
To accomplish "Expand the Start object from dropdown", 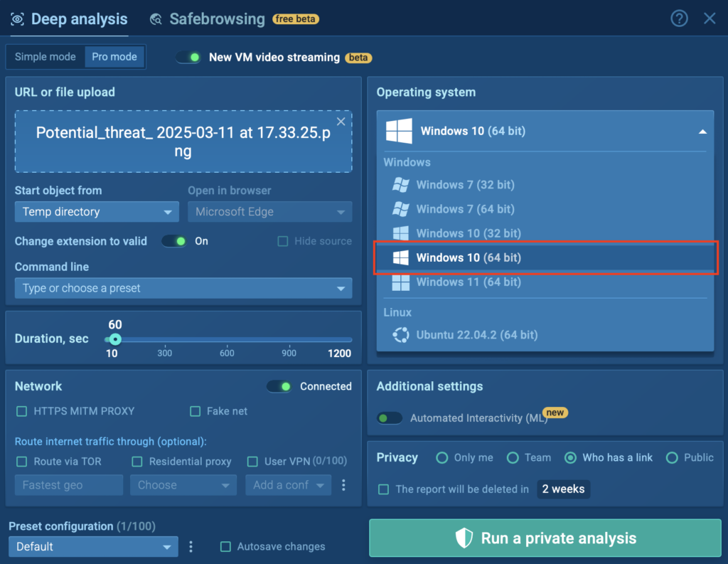I will tap(97, 212).
